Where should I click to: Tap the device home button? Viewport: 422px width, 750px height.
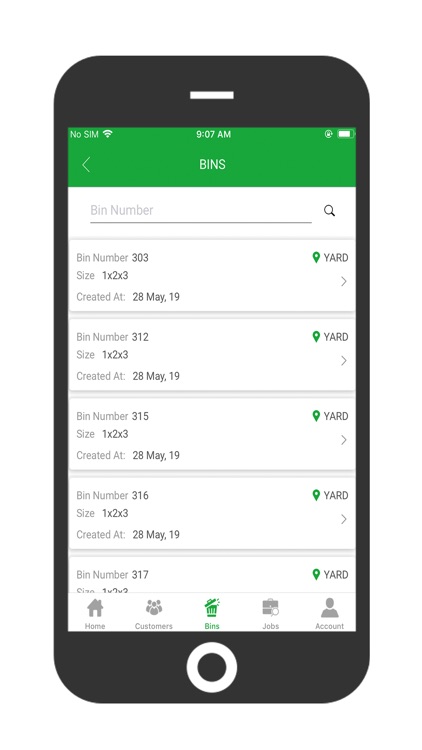[211, 667]
